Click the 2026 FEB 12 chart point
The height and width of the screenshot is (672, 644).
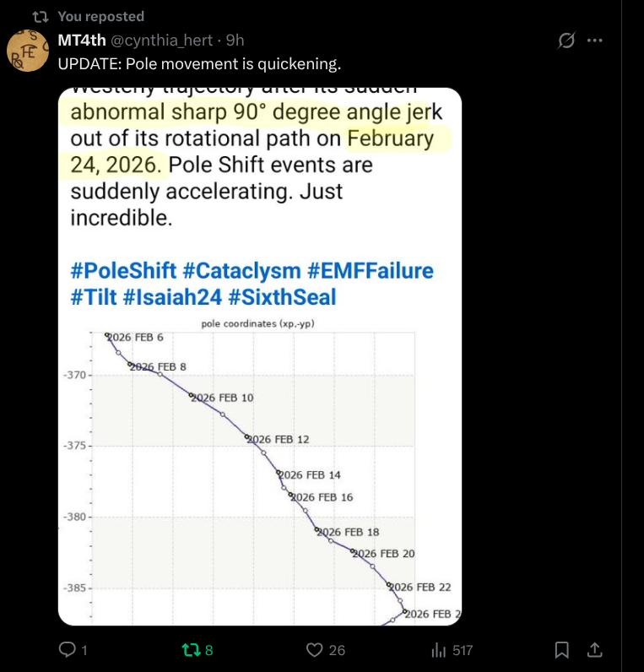(246, 437)
